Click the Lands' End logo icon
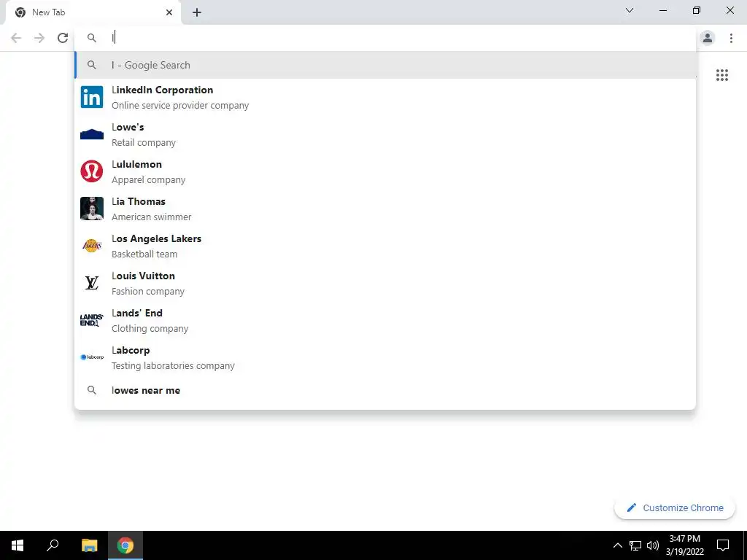The width and height of the screenshot is (747, 560). [91, 320]
